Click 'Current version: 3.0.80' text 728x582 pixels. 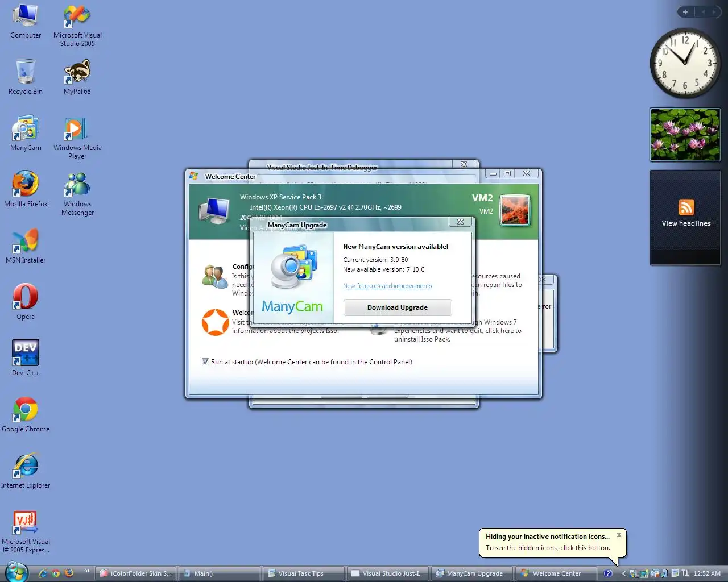[x=375, y=260]
